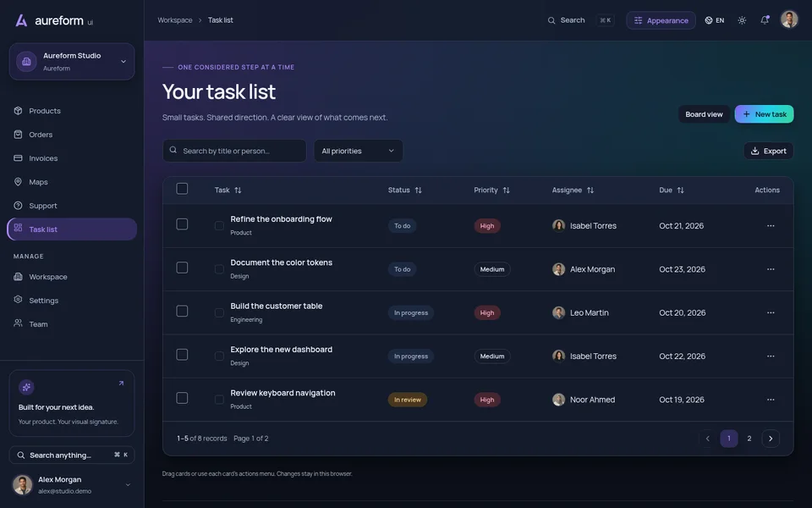The height and width of the screenshot is (508, 812).
Task: Click the aureform logo icon
Action: coord(21,20)
